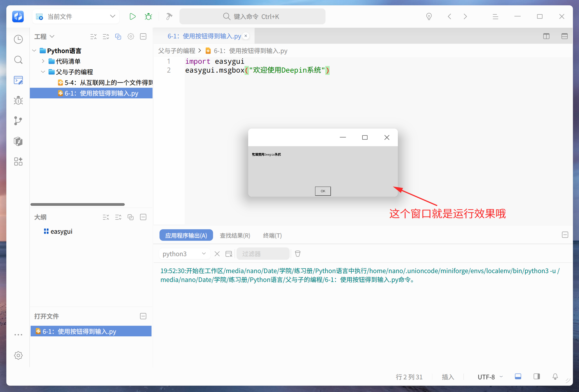Open the lightbulb assistant icon
The width and height of the screenshot is (579, 392).
(429, 17)
